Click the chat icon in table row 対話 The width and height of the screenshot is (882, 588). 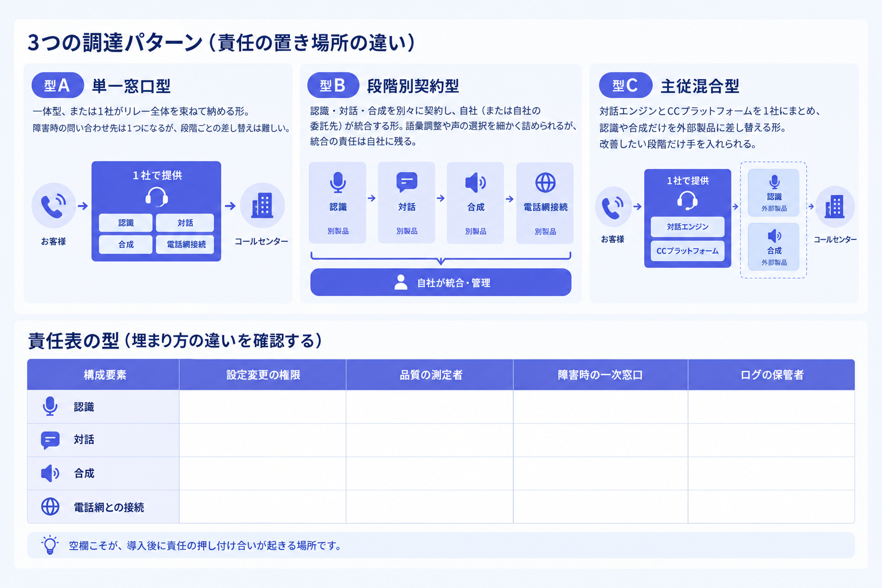point(50,440)
